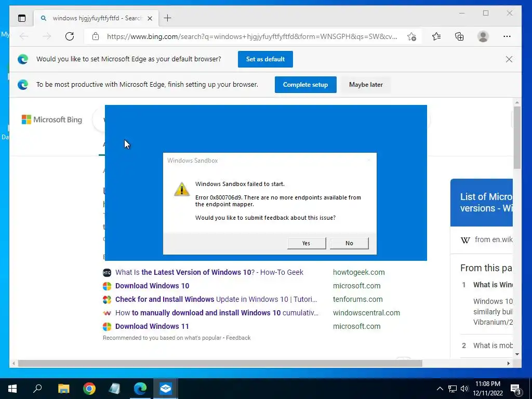Open the gray notebook-style taskbar app
Viewport: 532px width, 399px height.
click(x=114, y=389)
